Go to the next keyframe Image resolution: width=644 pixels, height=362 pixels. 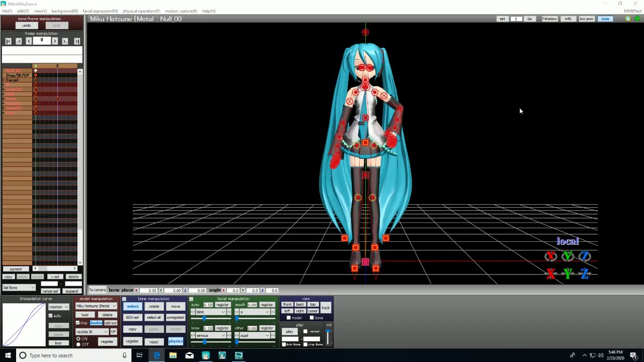pos(65,41)
